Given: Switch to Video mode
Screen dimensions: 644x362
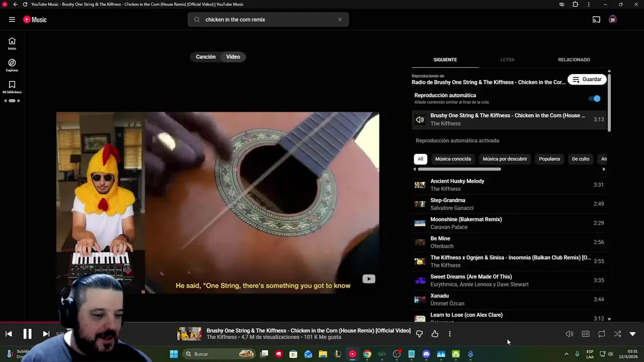Looking at the screenshot, I should tap(233, 57).
